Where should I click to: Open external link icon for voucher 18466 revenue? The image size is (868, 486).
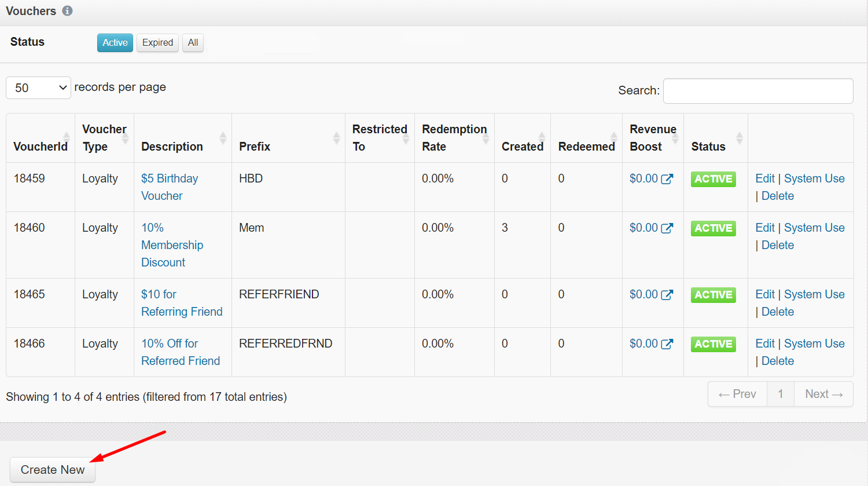(x=667, y=344)
